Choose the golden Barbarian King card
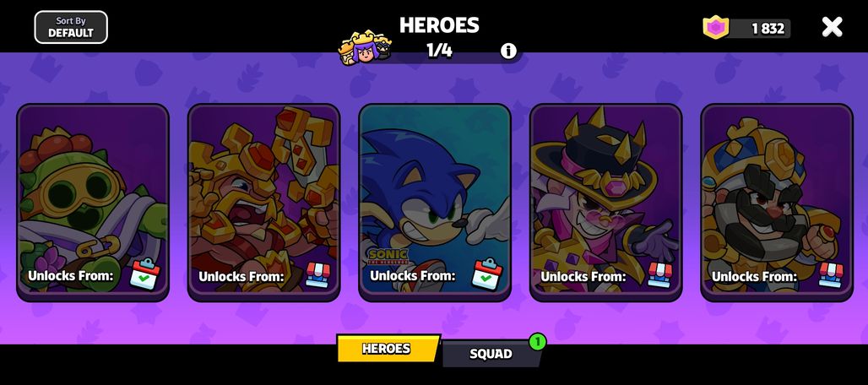The width and height of the screenshot is (868, 385). [x=263, y=202]
